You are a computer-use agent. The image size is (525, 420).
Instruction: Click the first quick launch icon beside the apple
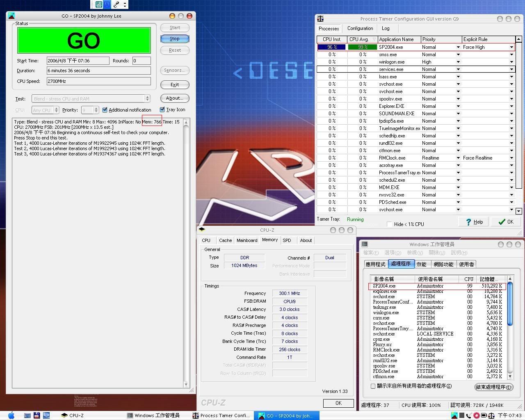click(x=27, y=415)
